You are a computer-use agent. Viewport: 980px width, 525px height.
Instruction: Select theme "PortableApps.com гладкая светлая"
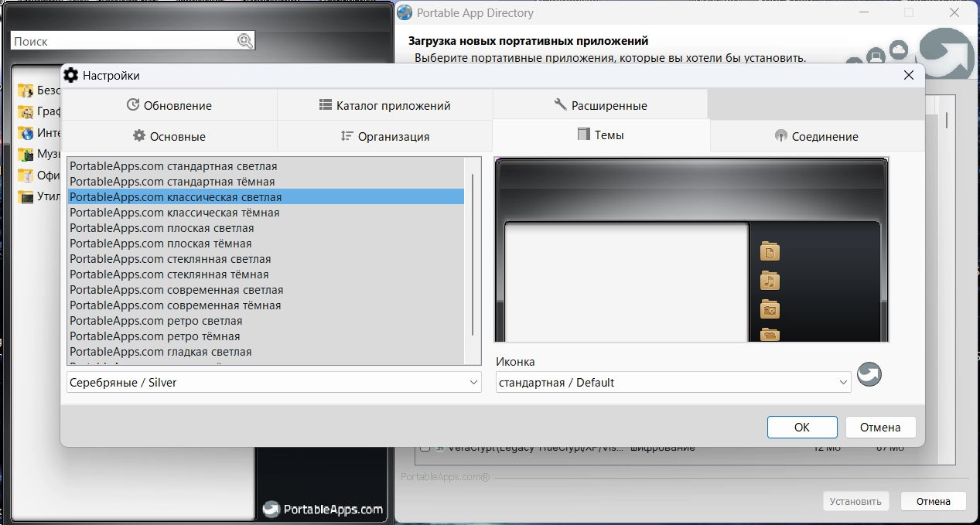pos(266,352)
